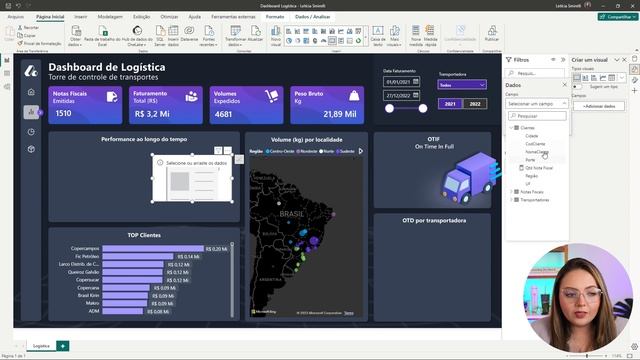This screenshot has height=360, width=640.
Task: Open the Report view icon in left rail
Action: click(7, 60)
